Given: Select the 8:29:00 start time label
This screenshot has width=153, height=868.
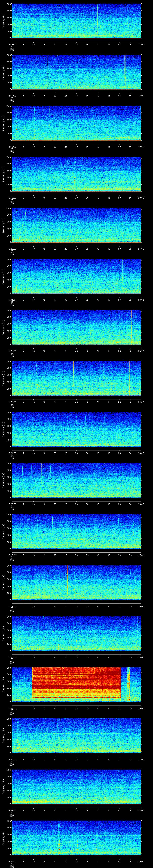Looking at the screenshot, I should point(12,708).
